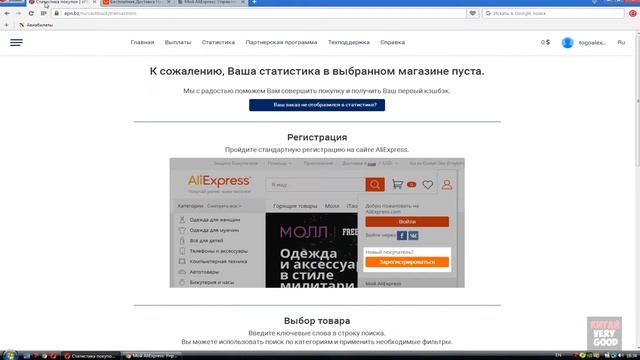
Task: Open the hamburger menu on the site
Action: [16, 42]
